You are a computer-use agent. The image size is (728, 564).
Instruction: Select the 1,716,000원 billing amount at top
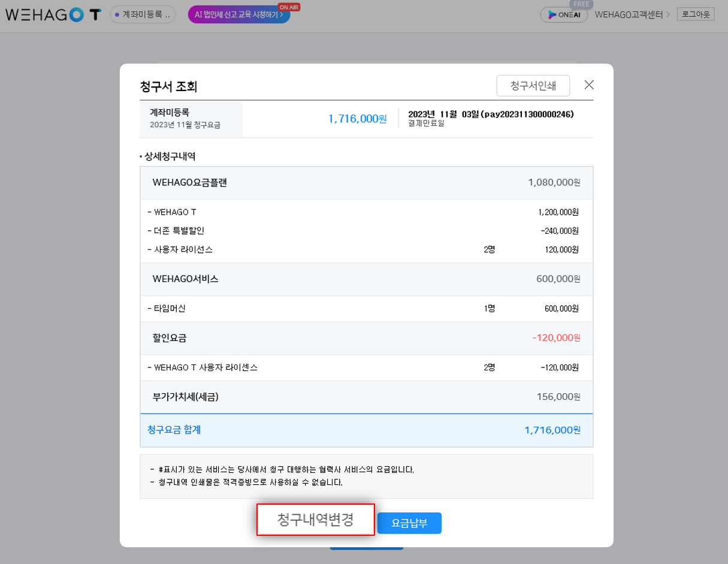pyautogui.click(x=357, y=119)
